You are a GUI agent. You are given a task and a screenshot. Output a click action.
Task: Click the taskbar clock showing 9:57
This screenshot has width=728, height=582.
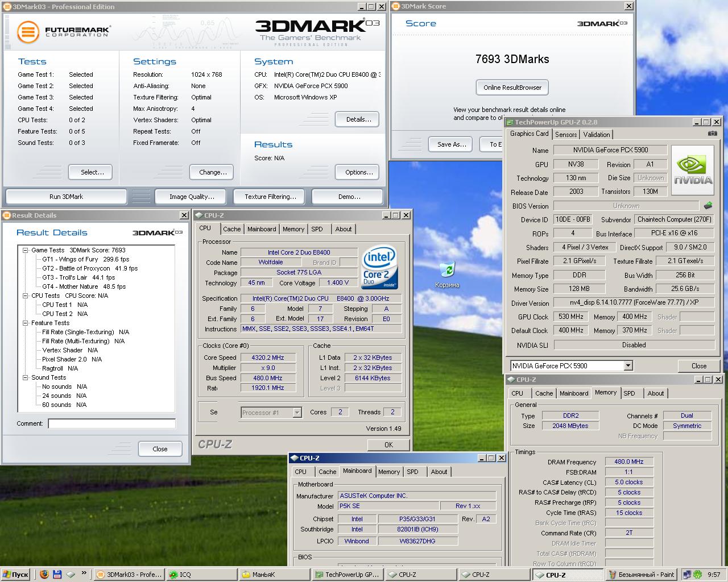coord(714,575)
